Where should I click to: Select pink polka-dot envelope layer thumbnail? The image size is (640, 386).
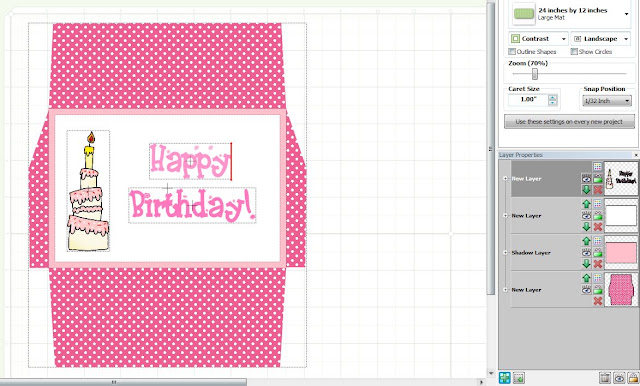point(621,290)
